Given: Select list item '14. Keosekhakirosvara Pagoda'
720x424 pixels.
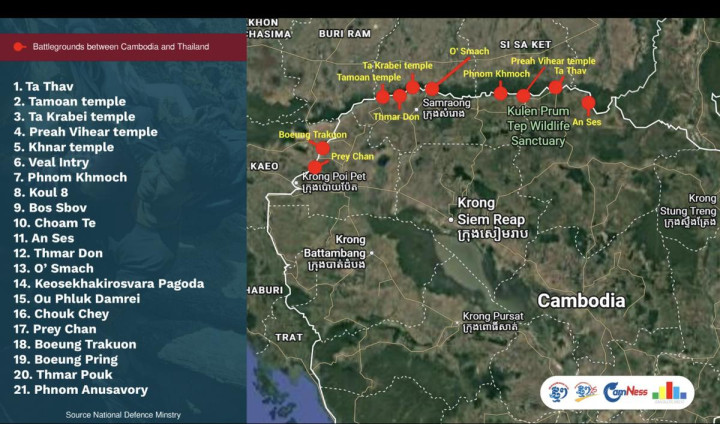Looking at the screenshot, I should (x=109, y=283).
